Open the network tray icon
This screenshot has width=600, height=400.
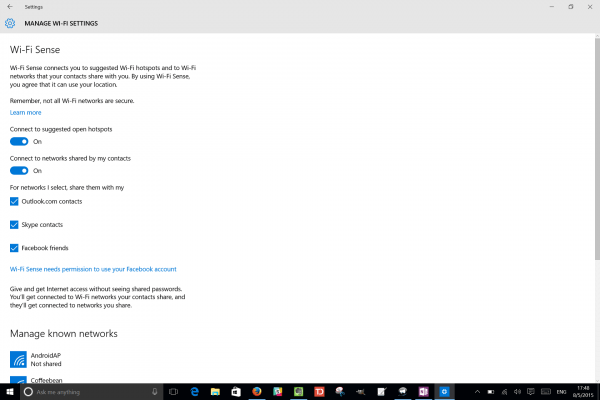(x=504, y=392)
